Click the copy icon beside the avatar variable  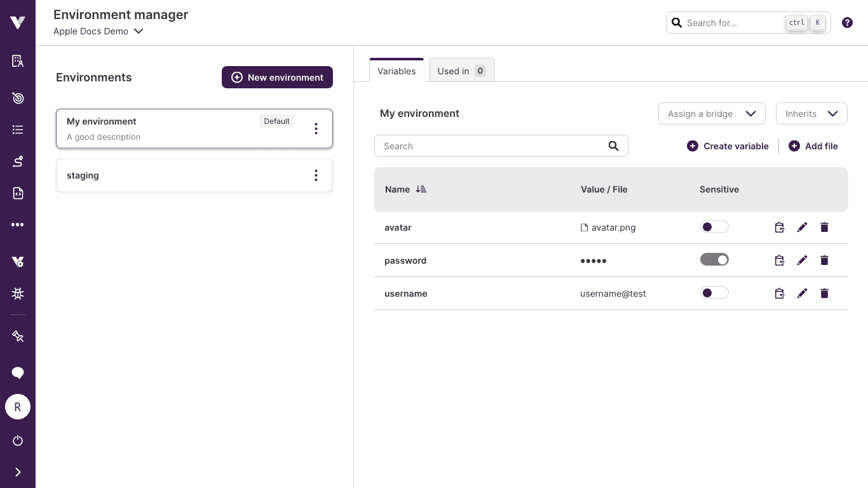coord(780,227)
